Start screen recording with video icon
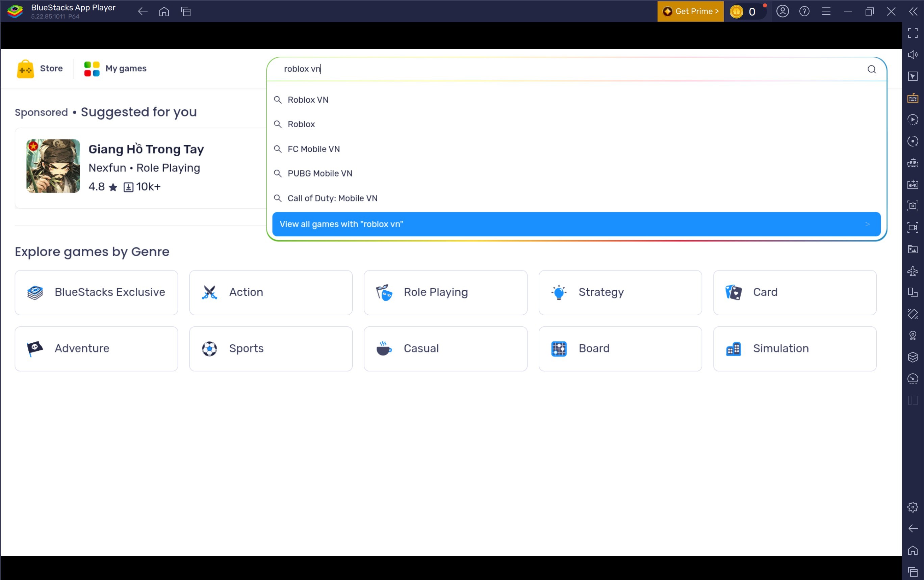 pyautogui.click(x=913, y=228)
